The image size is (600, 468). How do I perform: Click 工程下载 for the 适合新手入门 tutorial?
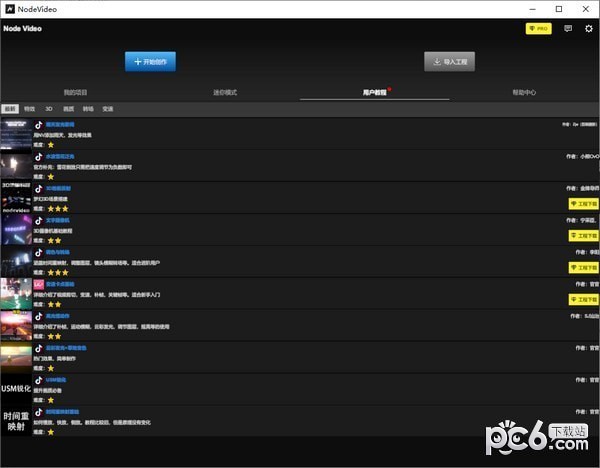(x=583, y=299)
